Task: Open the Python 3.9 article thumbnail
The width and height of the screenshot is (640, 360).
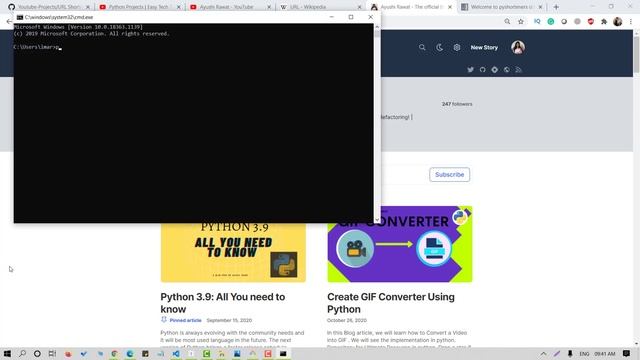Action: click(233, 252)
